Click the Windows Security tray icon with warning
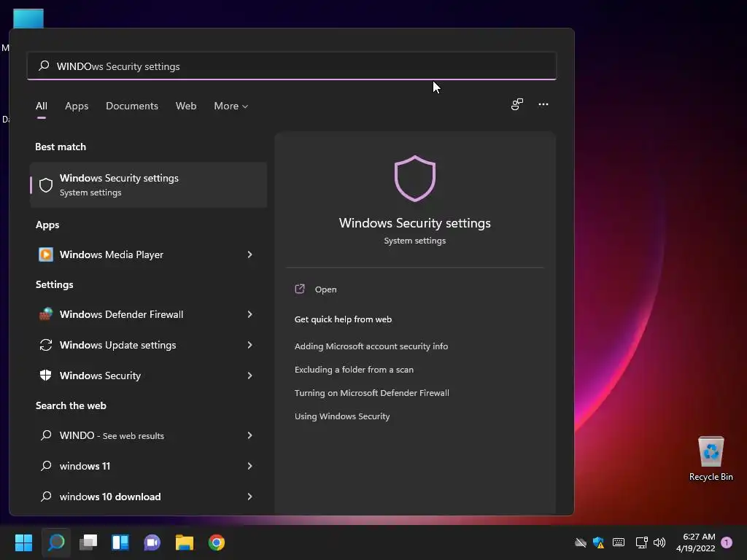Image resolution: width=747 pixels, height=560 pixels. [599, 542]
